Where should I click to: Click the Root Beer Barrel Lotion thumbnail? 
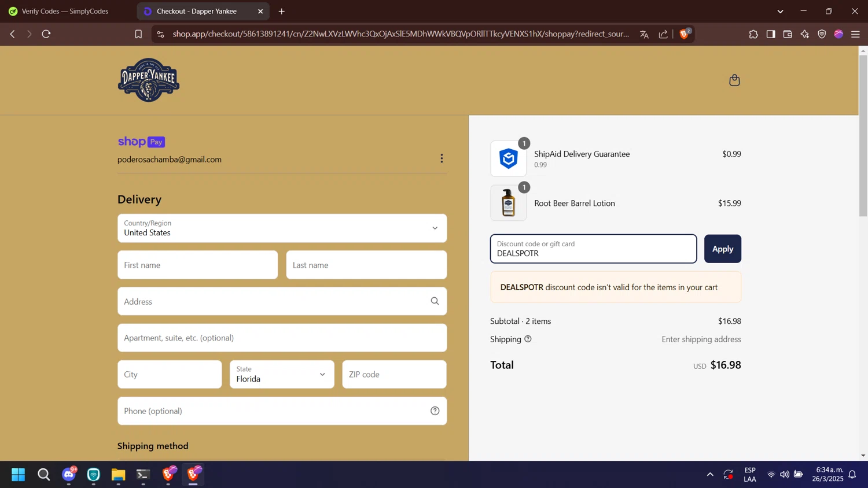click(x=508, y=203)
